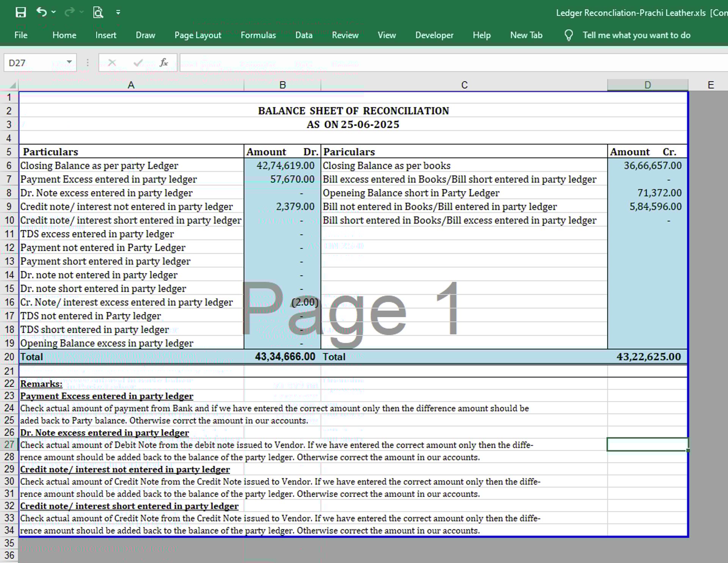Click the Save icon in quick access toolbar
The height and width of the screenshot is (563, 728).
(20, 13)
